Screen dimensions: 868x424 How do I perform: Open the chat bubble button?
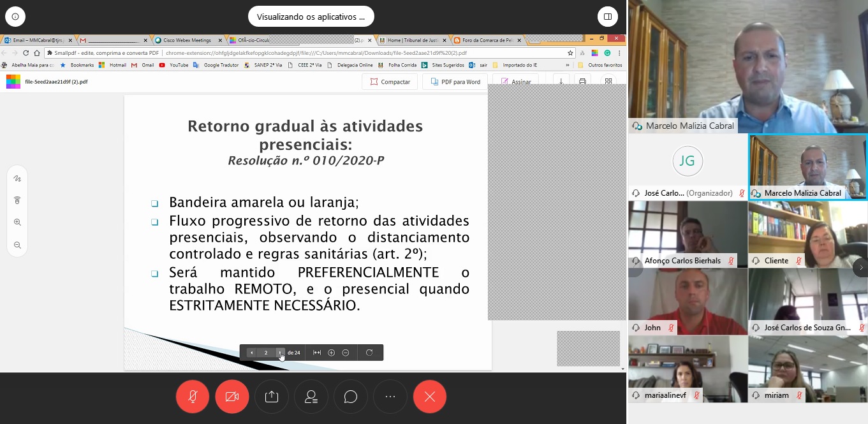coord(351,397)
